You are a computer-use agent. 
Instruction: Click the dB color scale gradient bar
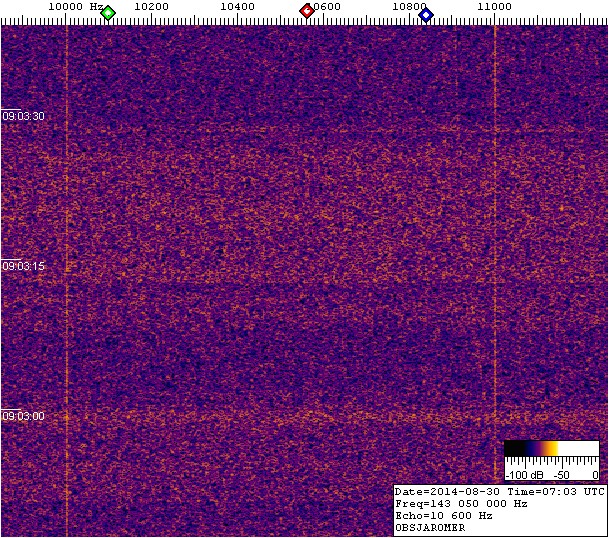(551, 449)
